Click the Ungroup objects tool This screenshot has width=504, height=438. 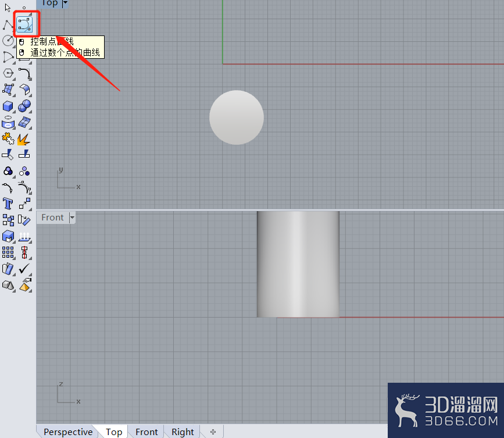[x=24, y=172]
